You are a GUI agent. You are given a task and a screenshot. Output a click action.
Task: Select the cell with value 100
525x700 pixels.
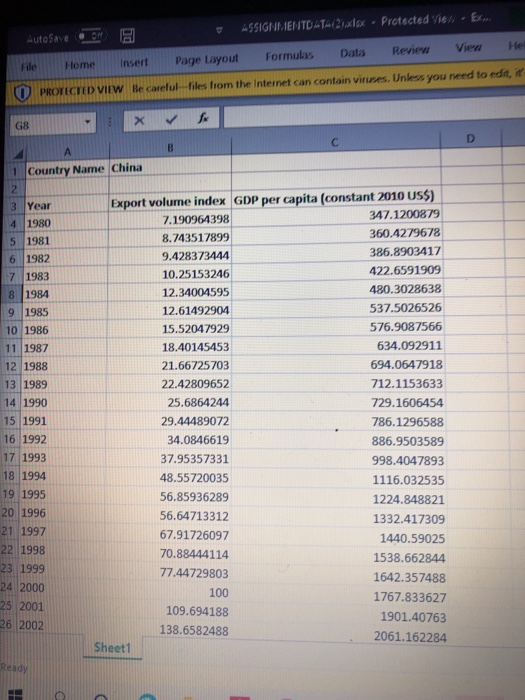166,593
